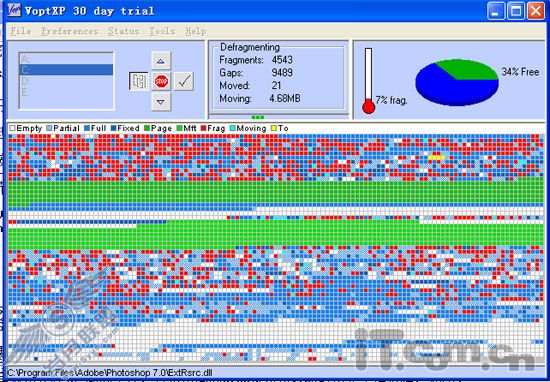Click the defragment icon left of STOP

(x=139, y=81)
